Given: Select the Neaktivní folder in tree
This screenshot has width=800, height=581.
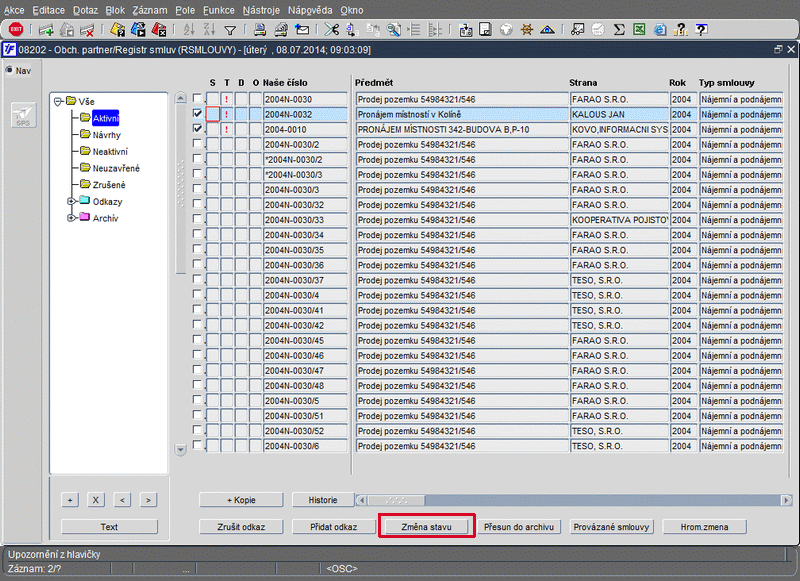Looking at the screenshot, I should [110, 151].
